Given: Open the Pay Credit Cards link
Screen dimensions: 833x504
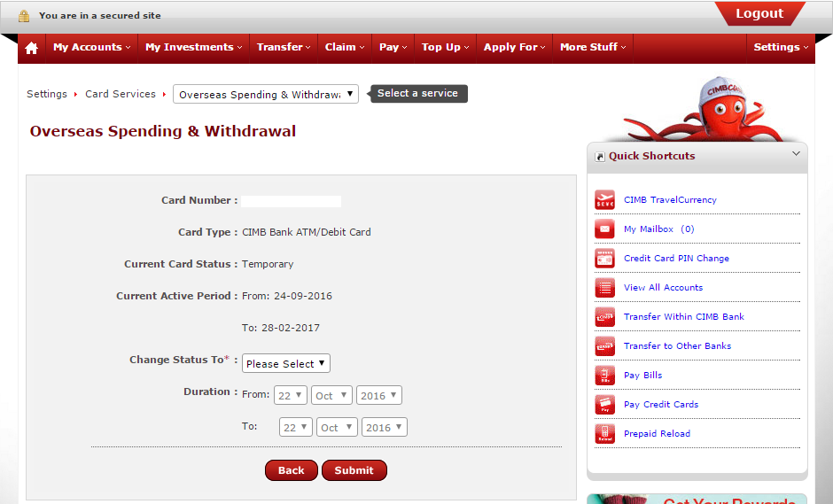Looking at the screenshot, I should coord(661,404).
